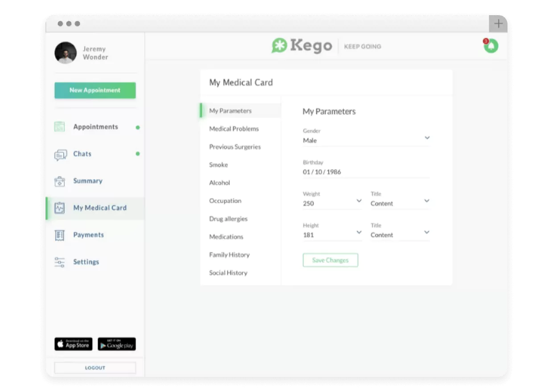Click the Kego logo icon
The width and height of the screenshot is (553, 392).
coord(279,46)
